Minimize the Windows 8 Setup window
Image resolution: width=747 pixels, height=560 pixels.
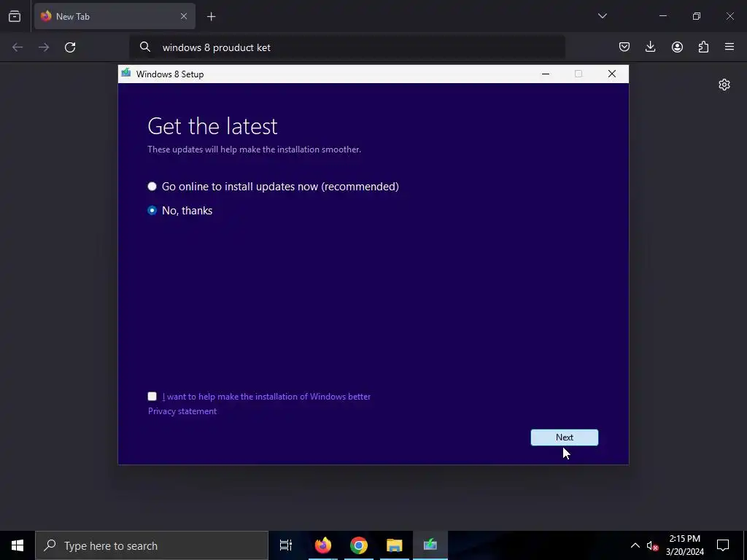546,74
